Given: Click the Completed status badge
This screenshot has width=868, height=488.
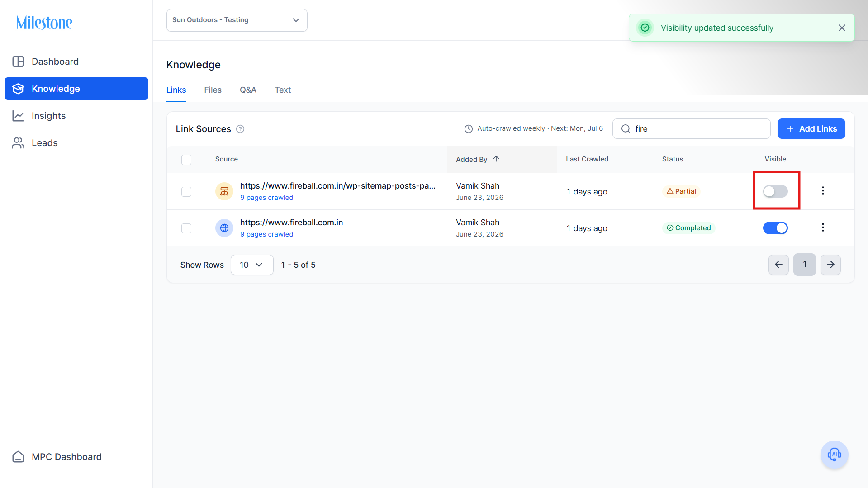Looking at the screenshot, I should [688, 228].
